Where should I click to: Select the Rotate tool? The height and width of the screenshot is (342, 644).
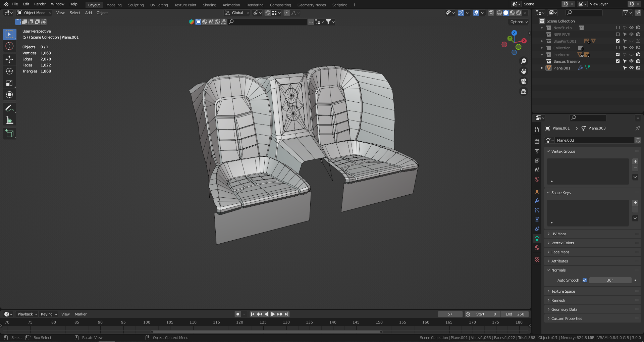tap(9, 71)
